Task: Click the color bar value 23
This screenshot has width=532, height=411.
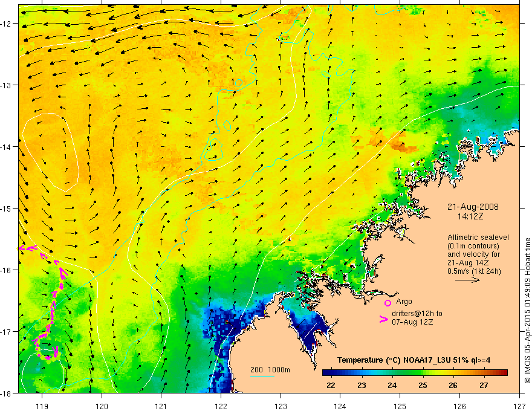Action: tap(362, 385)
